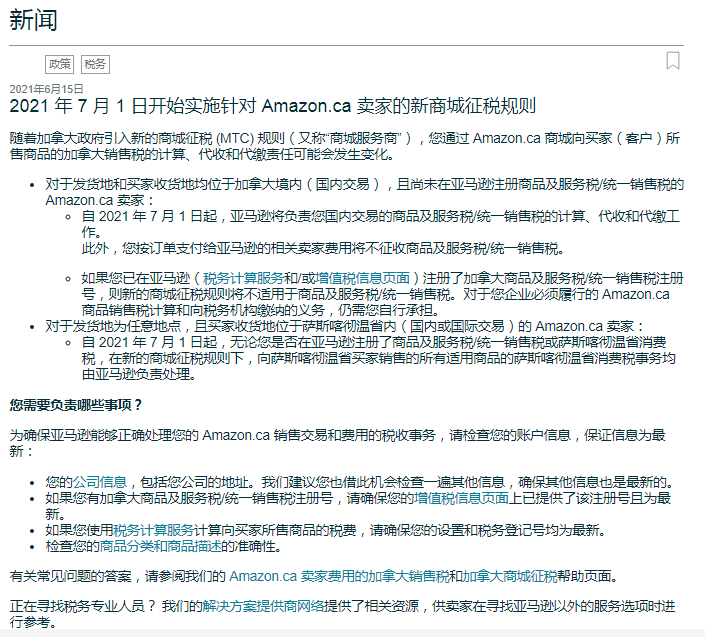Image resolution: width=705 pixels, height=637 pixels.
Task: Click the heading 您需要负责哪些事项？
Action: coord(76,405)
